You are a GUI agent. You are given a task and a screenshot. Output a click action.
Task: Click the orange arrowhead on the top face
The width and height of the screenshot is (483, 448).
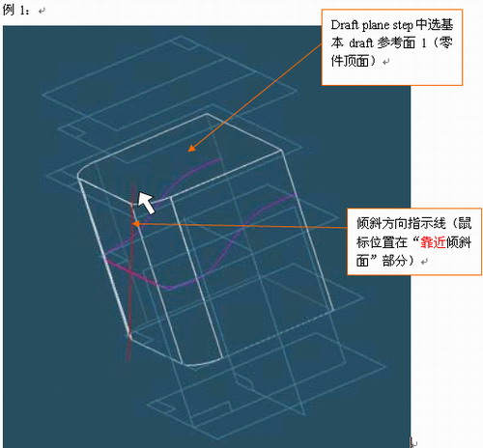point(191,149)
